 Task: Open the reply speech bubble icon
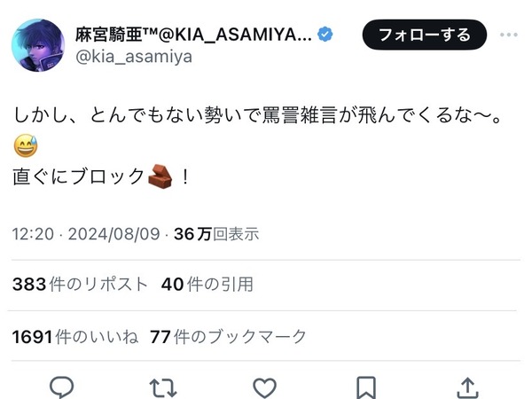61,387
